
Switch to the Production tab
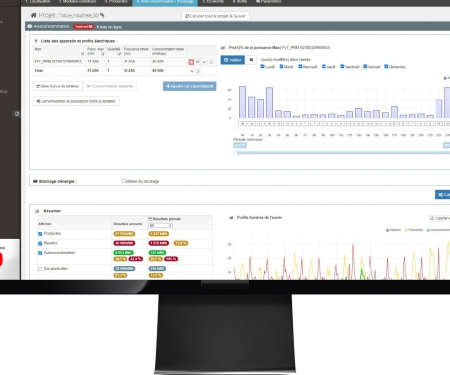point(116,2)
